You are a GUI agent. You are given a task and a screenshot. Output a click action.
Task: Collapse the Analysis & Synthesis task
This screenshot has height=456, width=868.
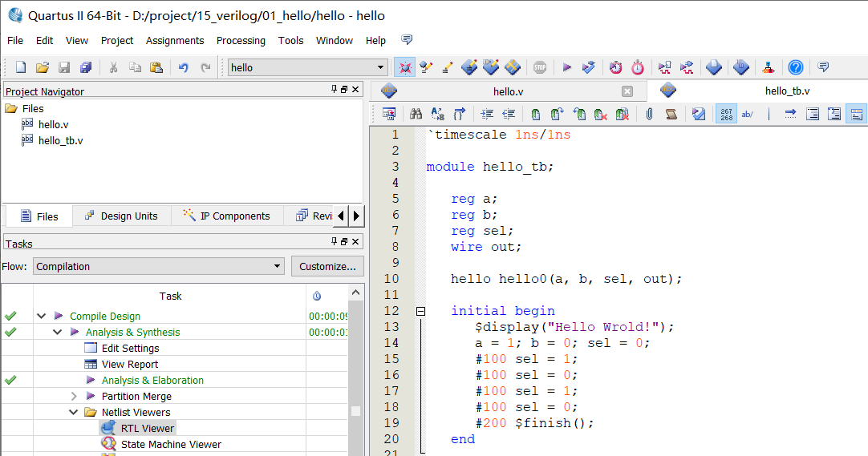click(57, 333)
